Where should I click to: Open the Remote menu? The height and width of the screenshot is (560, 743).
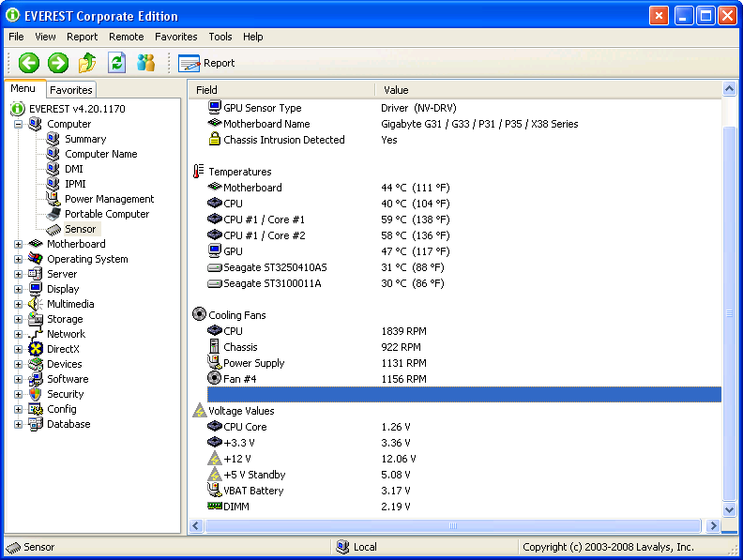[x=126, y=37]
